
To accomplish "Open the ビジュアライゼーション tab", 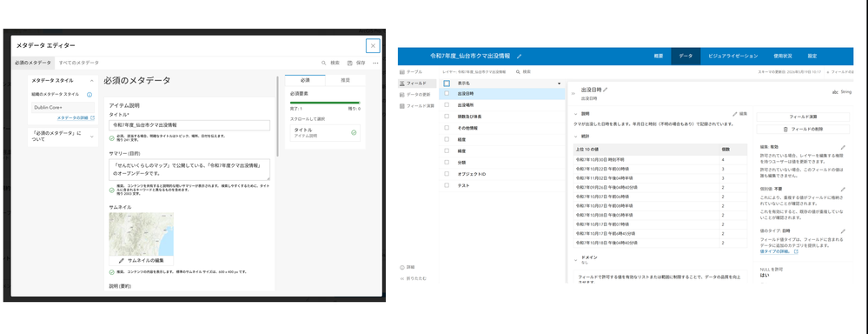I will 733,57.
